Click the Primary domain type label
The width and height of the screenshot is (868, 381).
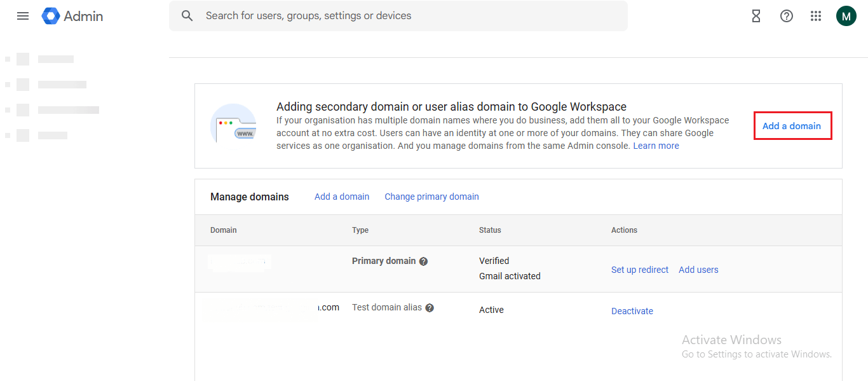[x=384, y=261]
